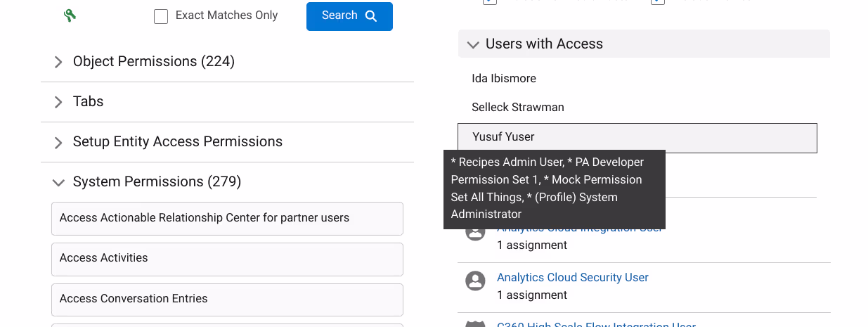Viewport: 868px width, 327px height.
Task: Click Analytics Cloud Security User avatar icon
Action: tap(476, 281)
